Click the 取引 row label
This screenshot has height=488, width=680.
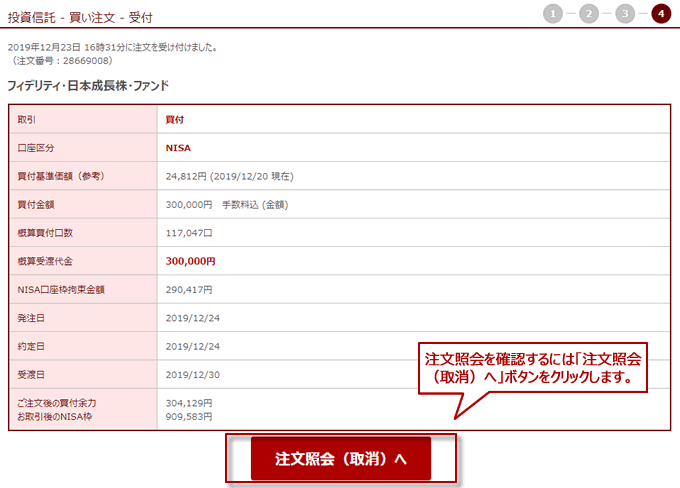click(x=26, y=120)
